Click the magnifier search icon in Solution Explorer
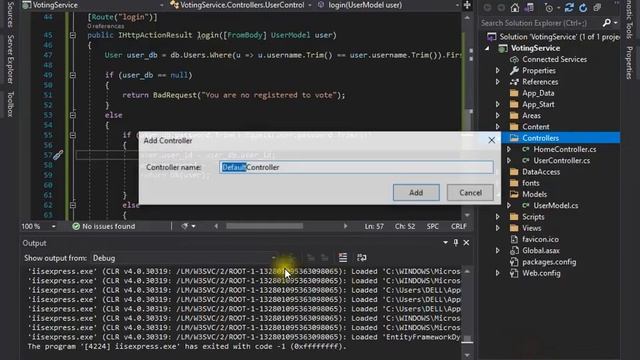 [x=607, y=23]
